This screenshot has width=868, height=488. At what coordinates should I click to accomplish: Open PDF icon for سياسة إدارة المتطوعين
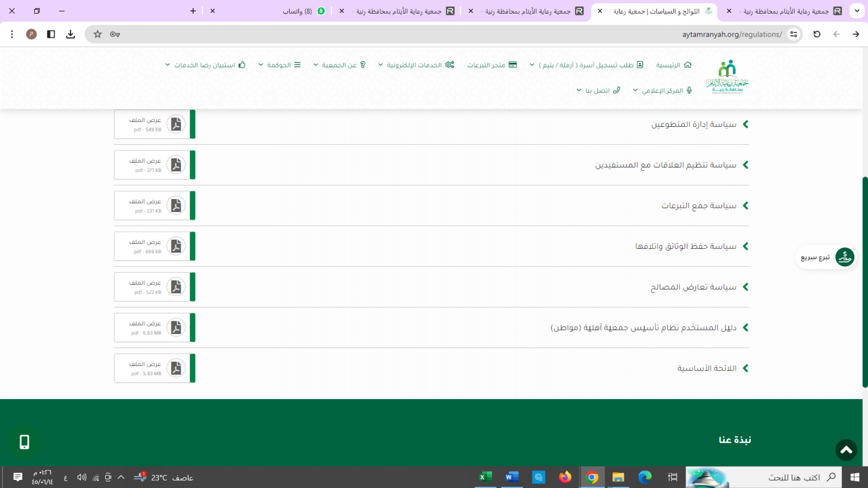(176, 124)
